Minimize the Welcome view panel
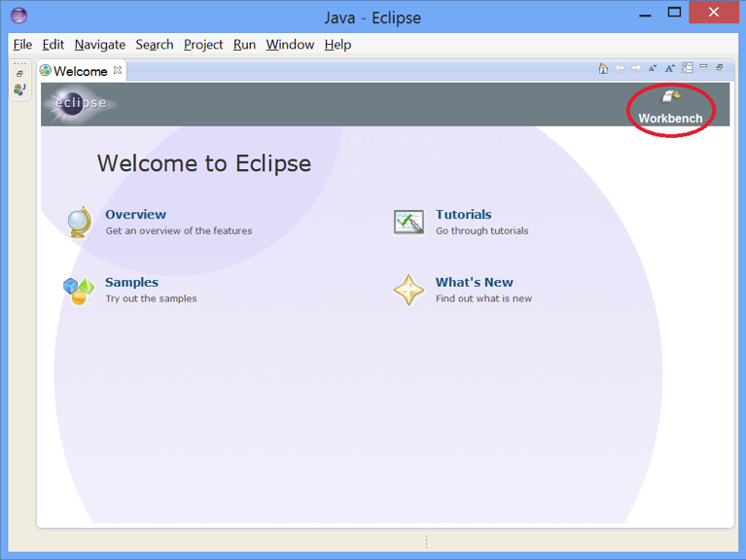 pos(703,66)
